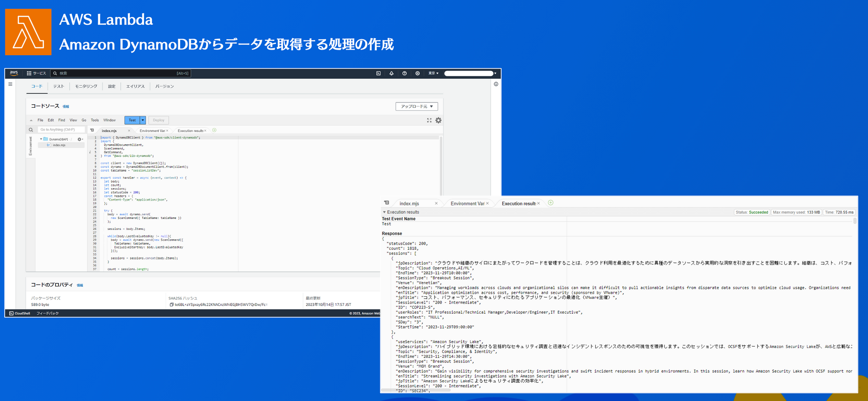This screenshot has height=401, width=868.
Task: Open the フィードバック footer link
Action: [47, 313]
